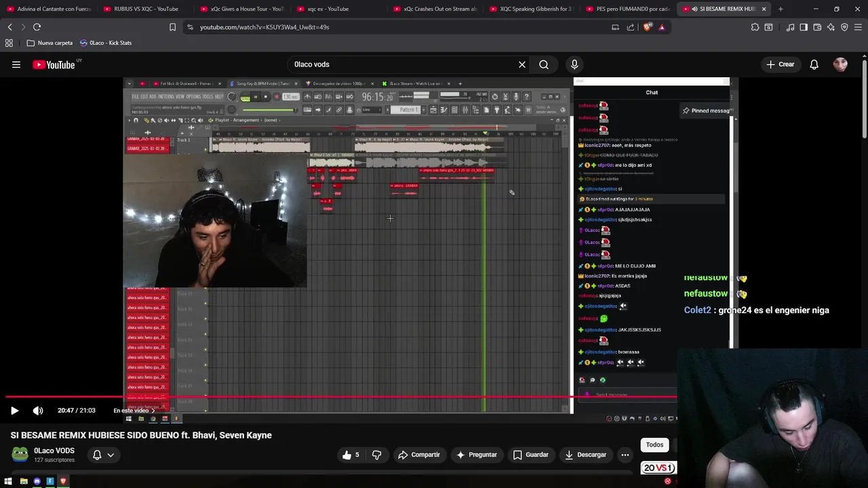Open the Brave Rewards triangle icon
868x488 pixels.
(662, 27)
